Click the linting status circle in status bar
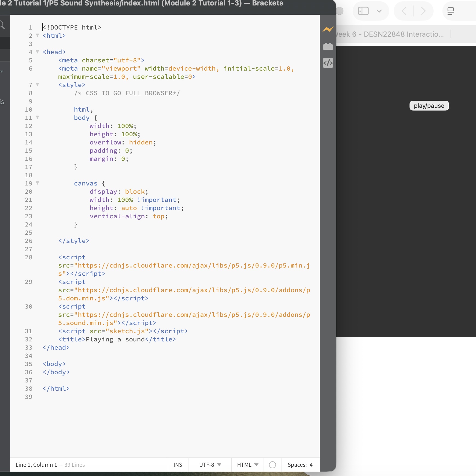This screenshot has width=476, height=476. (272, 465)
